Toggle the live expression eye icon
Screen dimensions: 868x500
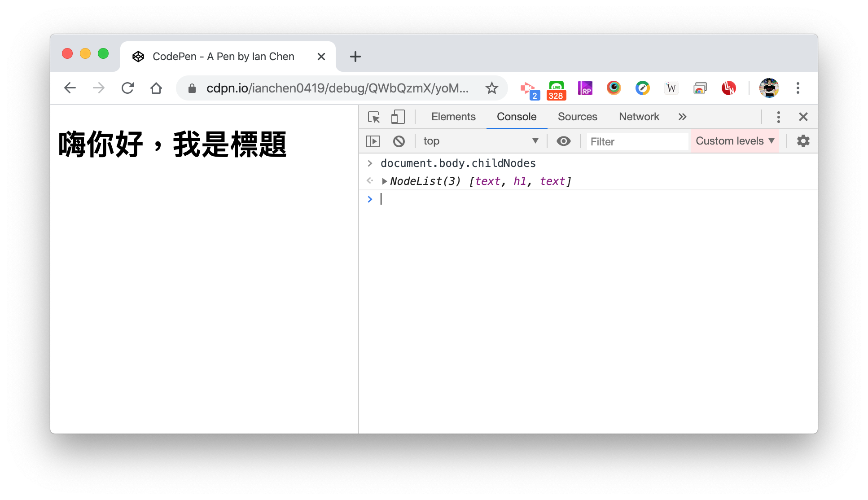click(563, 141)
